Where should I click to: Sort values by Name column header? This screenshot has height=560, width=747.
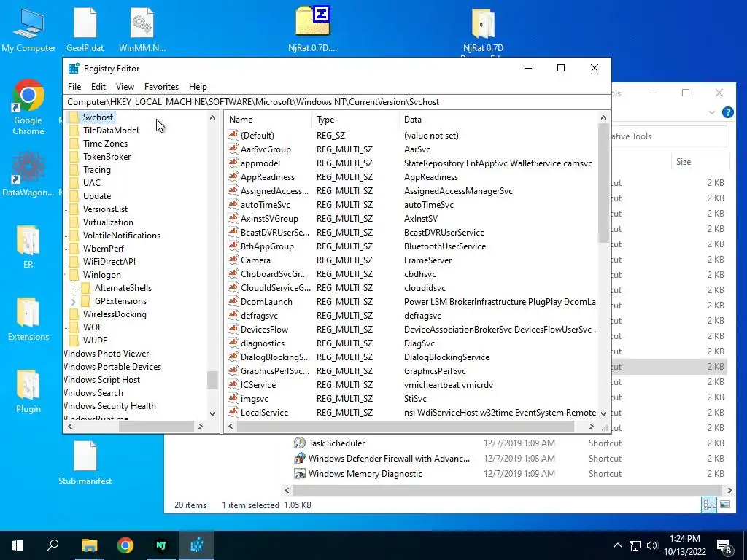(268, 120)
